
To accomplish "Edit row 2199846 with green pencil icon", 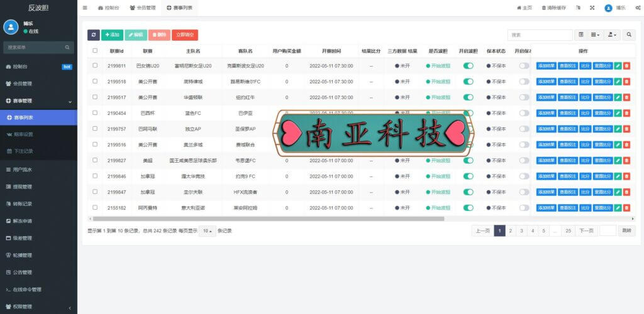I will click(618, 176).
